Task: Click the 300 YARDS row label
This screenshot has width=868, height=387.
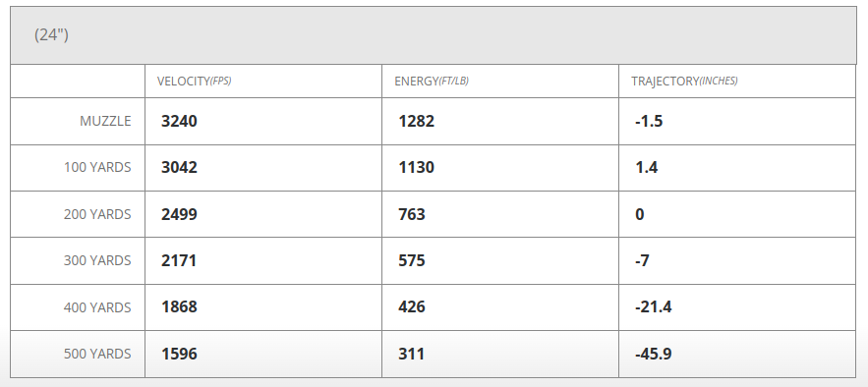Action: point(97,260)
